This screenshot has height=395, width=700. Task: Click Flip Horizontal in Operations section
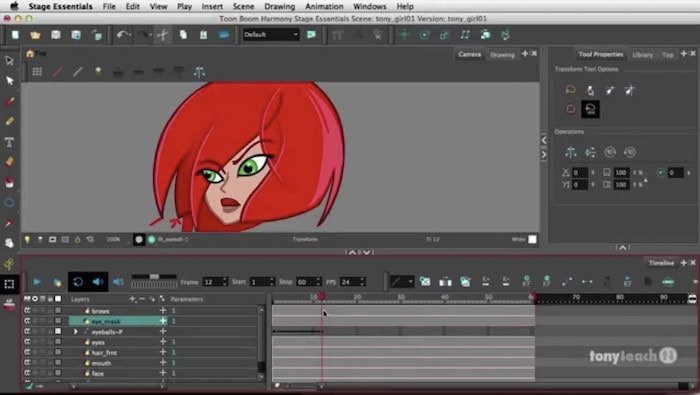(x=571, y=152)
